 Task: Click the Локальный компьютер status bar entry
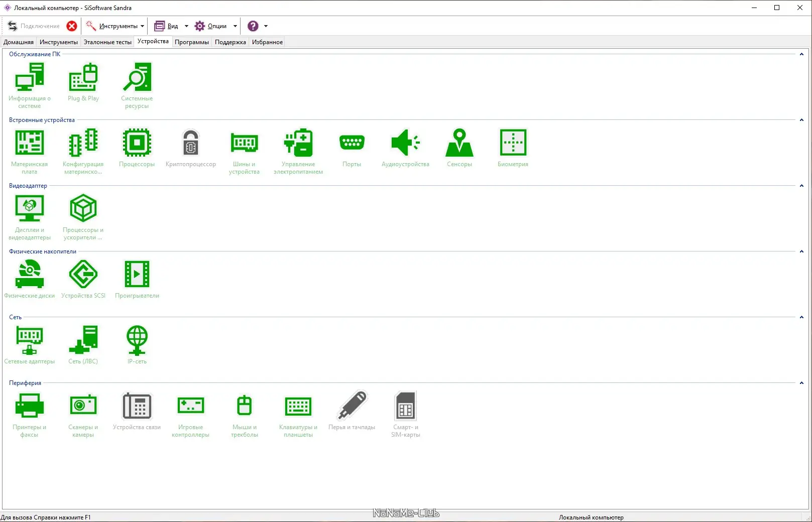(591, 517)
